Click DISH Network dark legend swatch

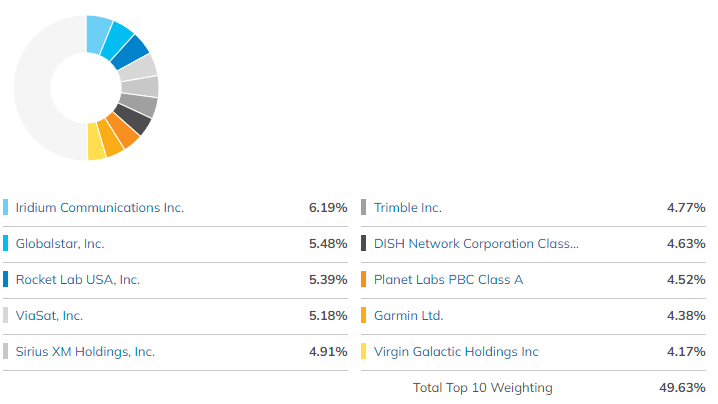pyautogui.click(x=364, y=244)
